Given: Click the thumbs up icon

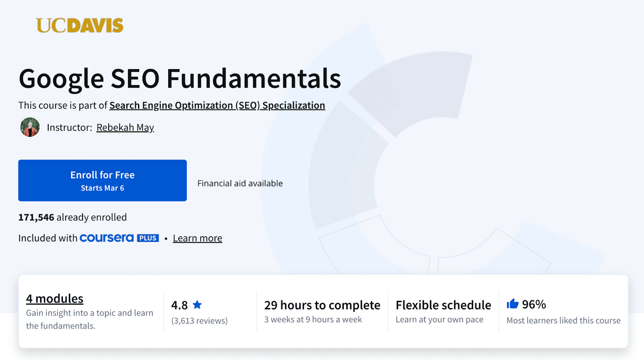Looking at the screenshot, I should (512, 304).
